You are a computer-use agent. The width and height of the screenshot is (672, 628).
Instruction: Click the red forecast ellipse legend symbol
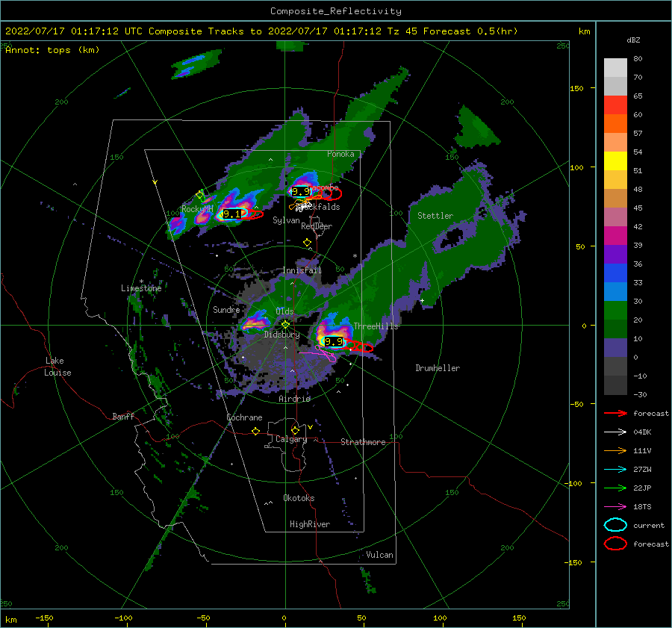615,544
